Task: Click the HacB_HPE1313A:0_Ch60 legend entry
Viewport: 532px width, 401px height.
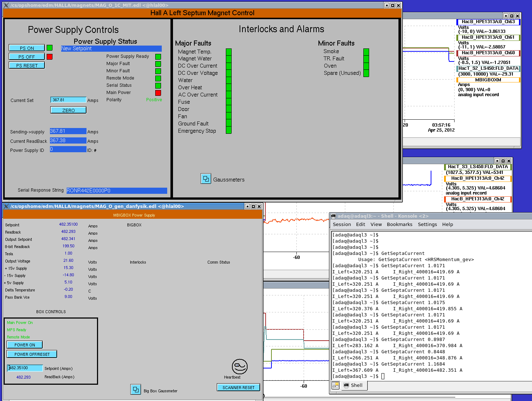Action: (488, 53)
